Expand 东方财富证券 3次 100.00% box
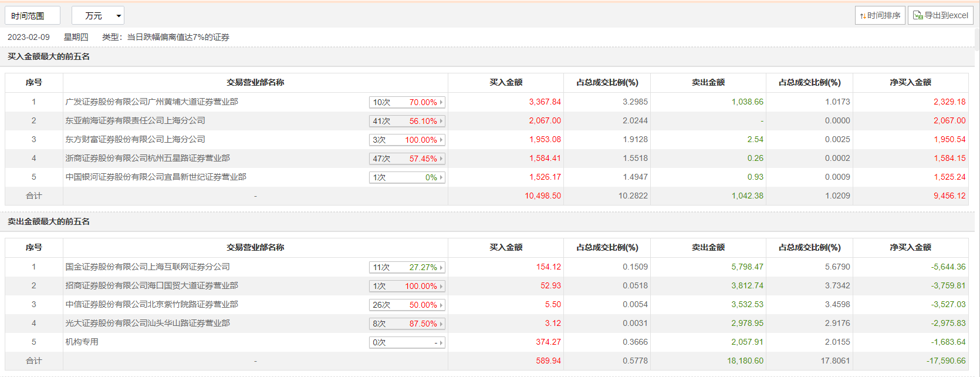 (x=407, y=140)
